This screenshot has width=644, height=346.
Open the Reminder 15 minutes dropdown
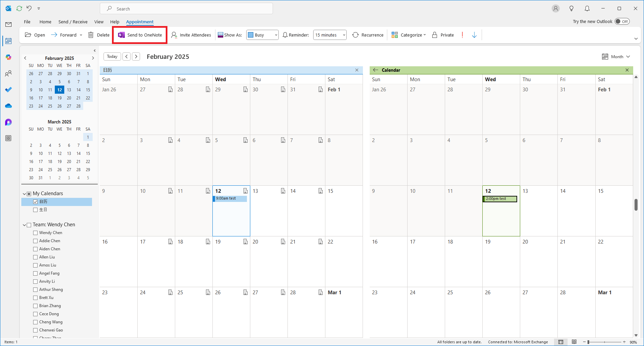[329, 34]
